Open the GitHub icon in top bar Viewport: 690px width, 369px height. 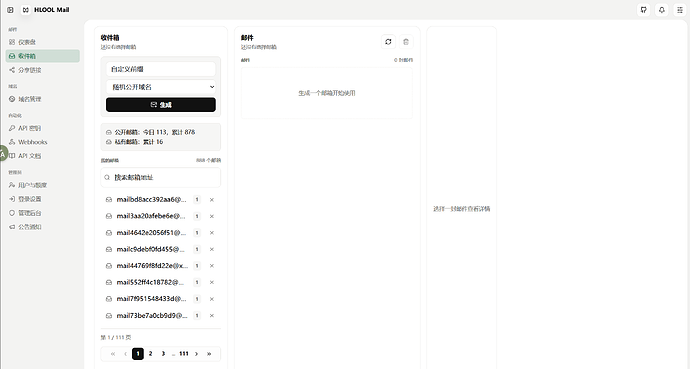pos(644,10)
